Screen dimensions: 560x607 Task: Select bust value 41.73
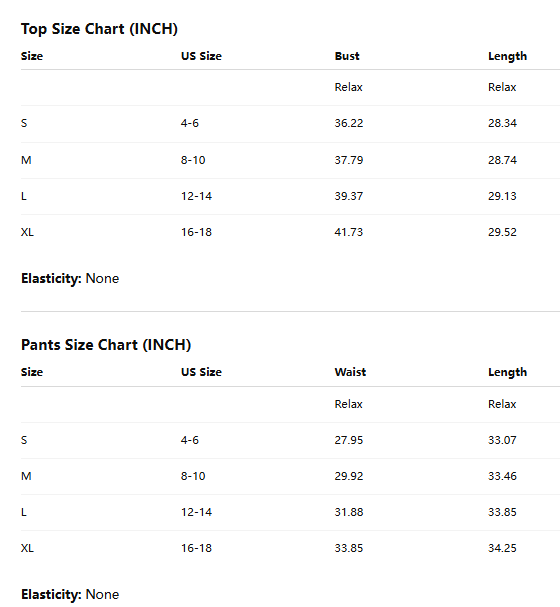pos(349,232)
